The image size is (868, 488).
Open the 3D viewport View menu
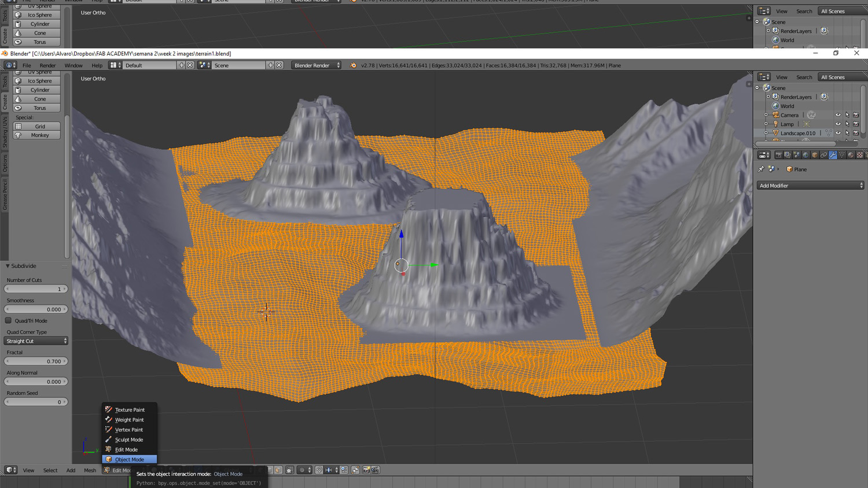(x=28, y=471)
